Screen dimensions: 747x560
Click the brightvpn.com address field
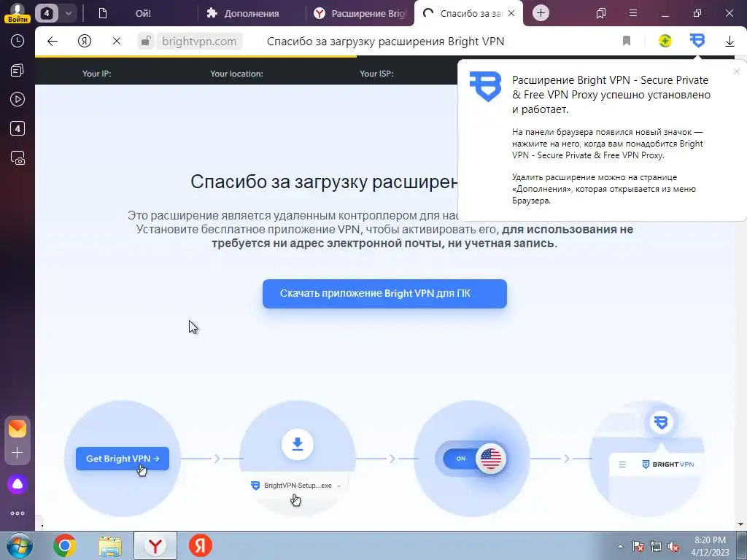(x=199, y=42)
